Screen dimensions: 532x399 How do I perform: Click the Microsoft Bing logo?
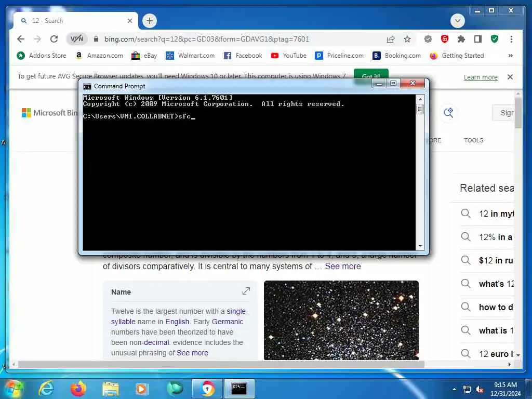coord(49,113)
